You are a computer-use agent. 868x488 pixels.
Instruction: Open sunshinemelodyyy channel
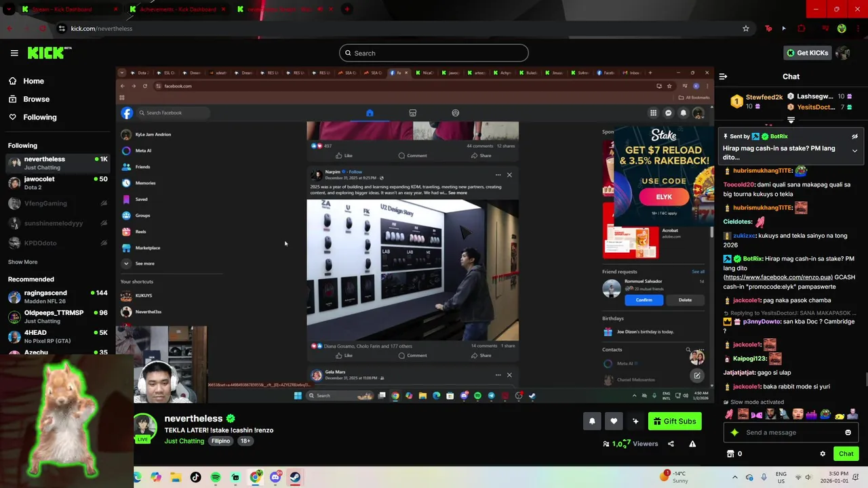(x=58, y=223)
